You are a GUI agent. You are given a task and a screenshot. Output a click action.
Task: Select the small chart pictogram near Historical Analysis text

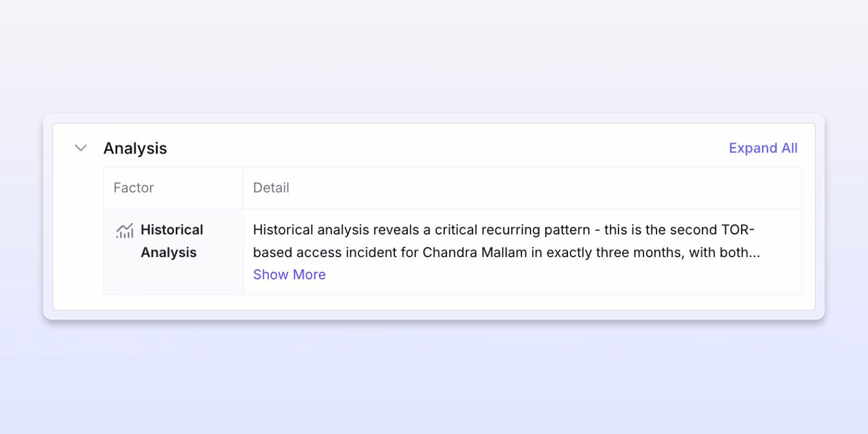[x=124, y=231]
